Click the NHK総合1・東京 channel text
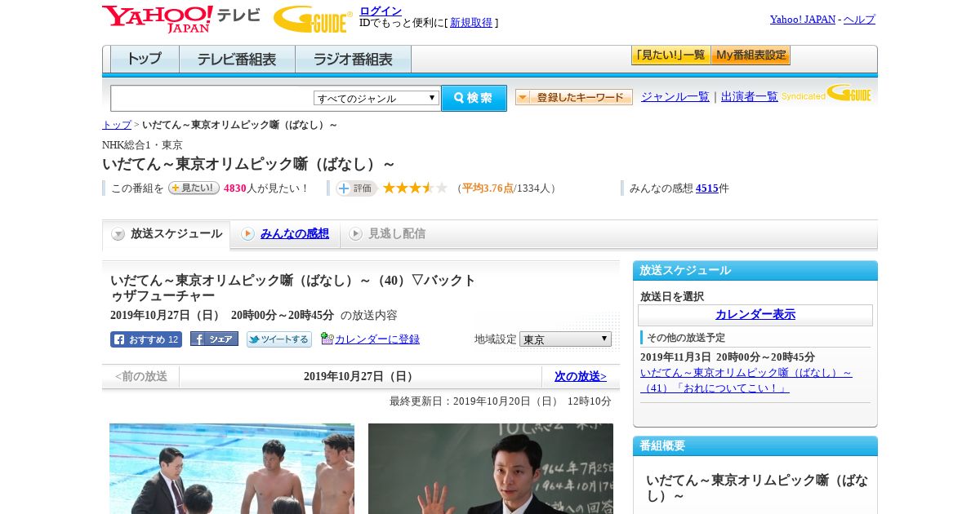Image resolution: width=980 pixels, height=514 pixels. 142,145
